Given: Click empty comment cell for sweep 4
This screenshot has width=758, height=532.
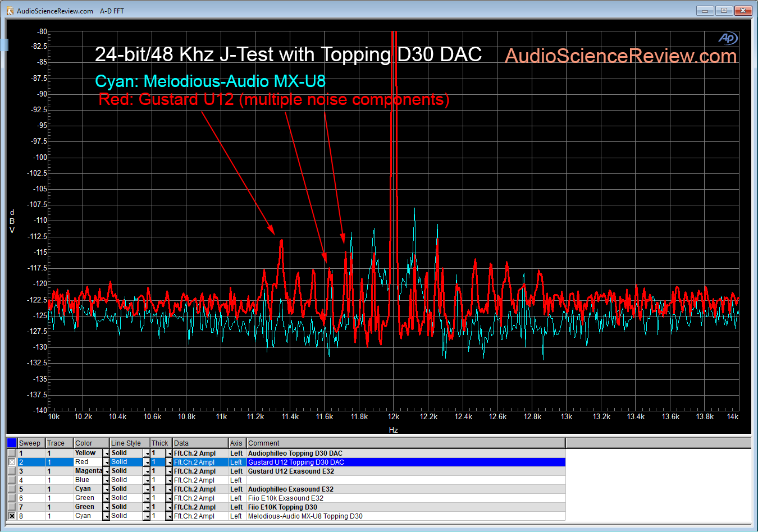Looking at the screenshot, I should click(x=406, y=480).
